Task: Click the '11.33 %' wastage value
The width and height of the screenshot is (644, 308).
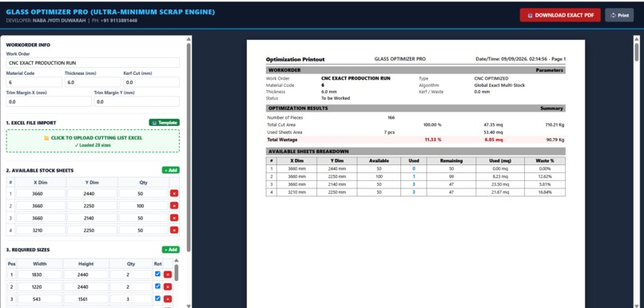Action: point(433,140)
